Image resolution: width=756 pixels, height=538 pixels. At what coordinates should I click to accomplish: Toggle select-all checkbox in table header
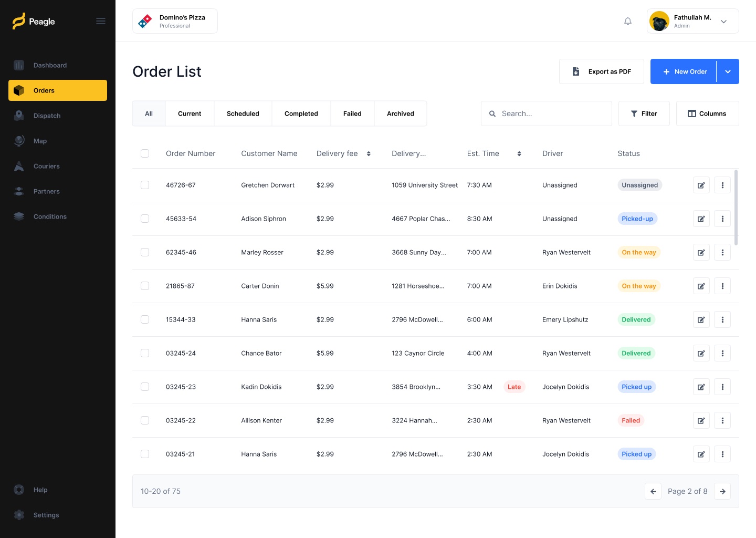click(x=145, y=153)
